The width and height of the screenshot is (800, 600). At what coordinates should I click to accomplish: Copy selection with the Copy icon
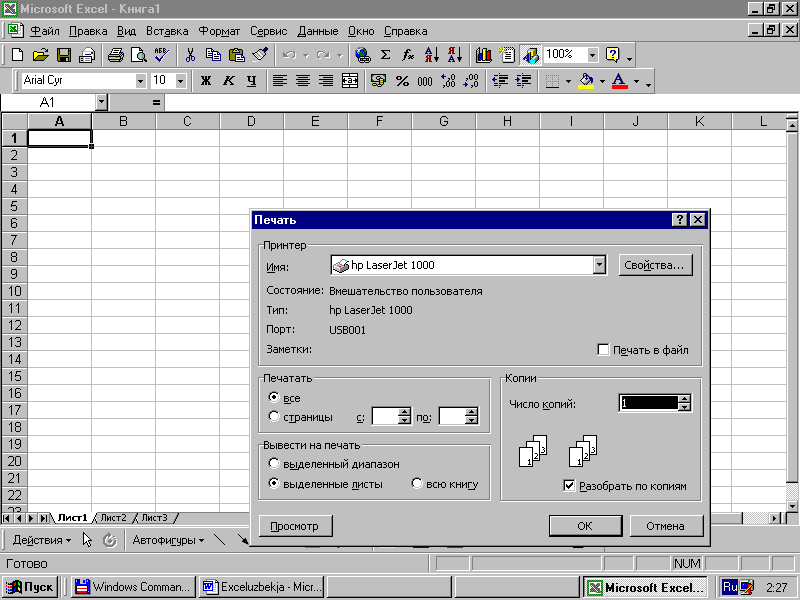213,55
